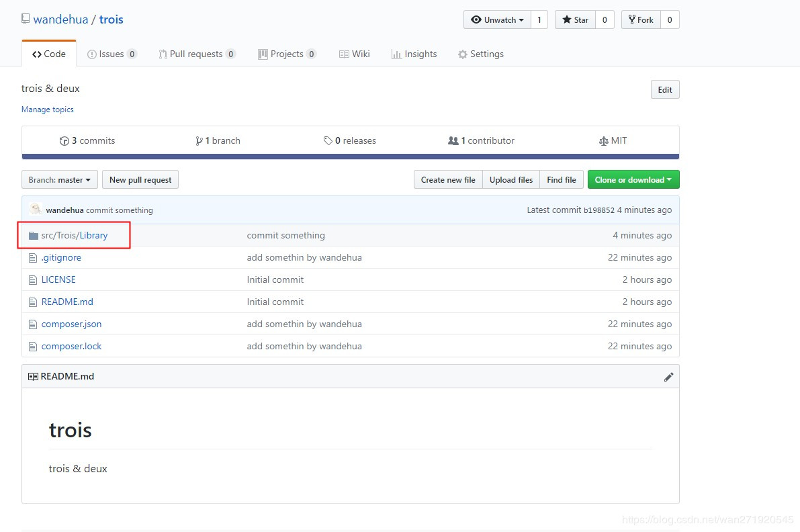Click the stargazers count next to Star

(605, 20)
